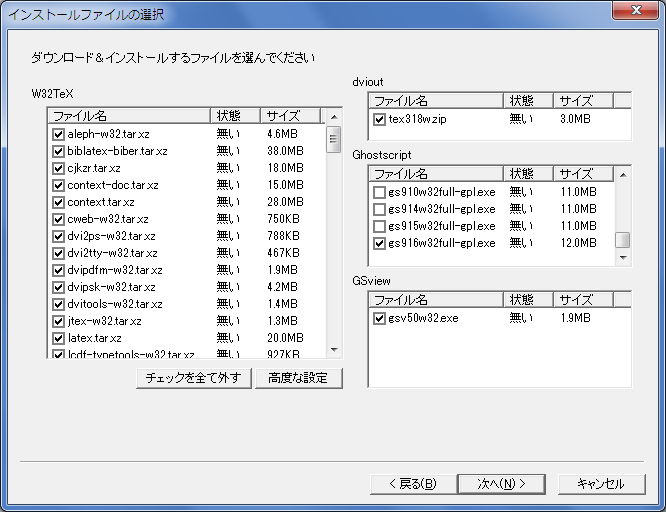Check gs915w32full-gpl.exe checkbox
Screen dimensions: 666x512
[379, 226]
